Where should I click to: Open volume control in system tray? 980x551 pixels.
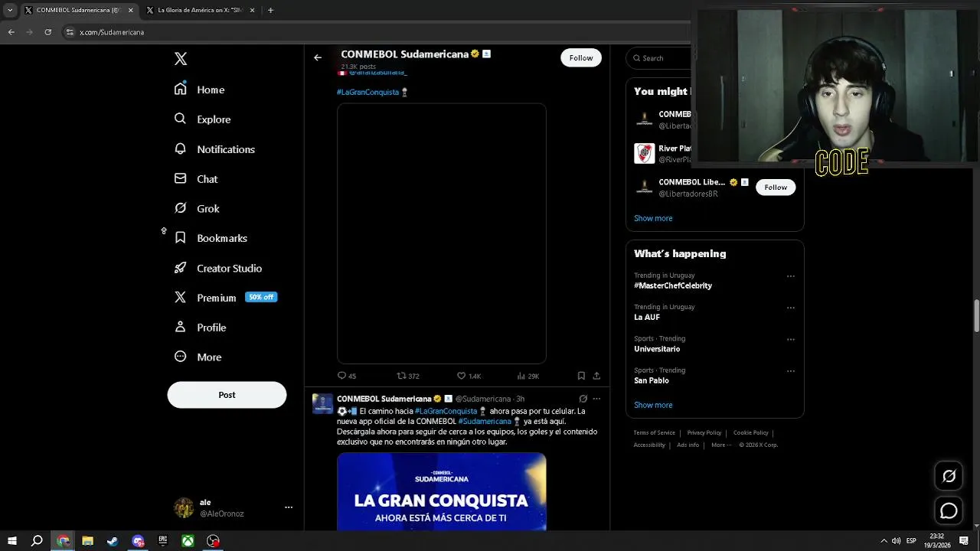point(897,541)
